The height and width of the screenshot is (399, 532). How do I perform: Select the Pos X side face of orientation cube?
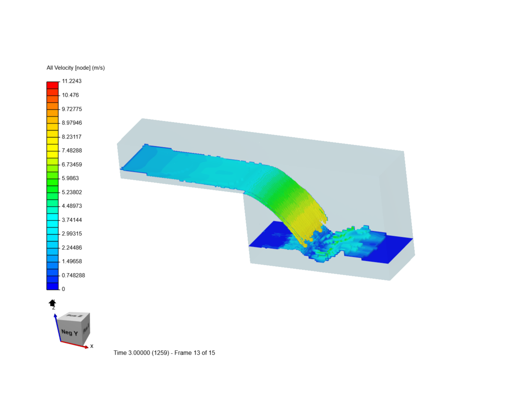(x=86, y=328)
